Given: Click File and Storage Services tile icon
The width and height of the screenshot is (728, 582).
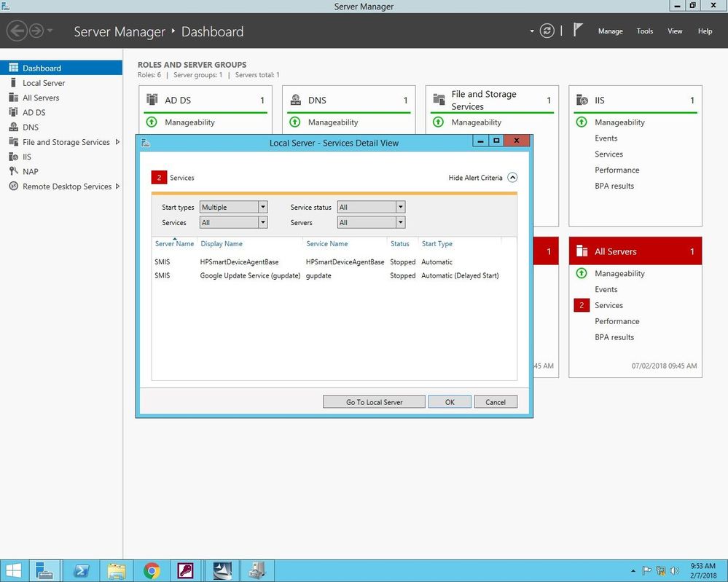Looking at the screenshot, I should (439, 99).
